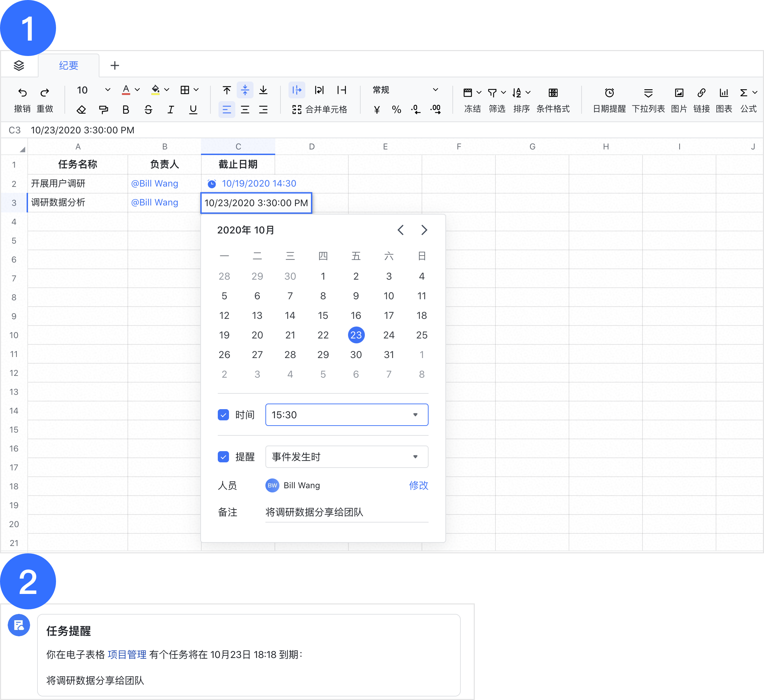
Task: Apply bold formatting with the B icon
Action: pos(125,110)
